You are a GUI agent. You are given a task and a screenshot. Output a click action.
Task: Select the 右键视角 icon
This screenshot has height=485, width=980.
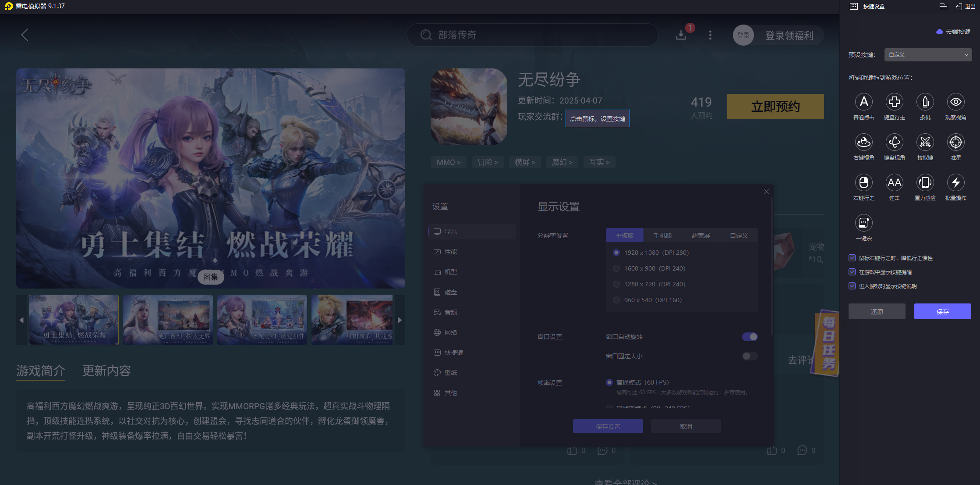point(863,142)
